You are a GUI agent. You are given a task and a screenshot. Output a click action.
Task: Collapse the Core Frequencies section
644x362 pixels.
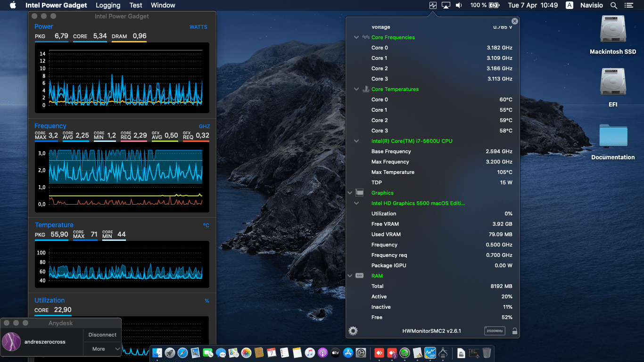[x=356, y=37]
